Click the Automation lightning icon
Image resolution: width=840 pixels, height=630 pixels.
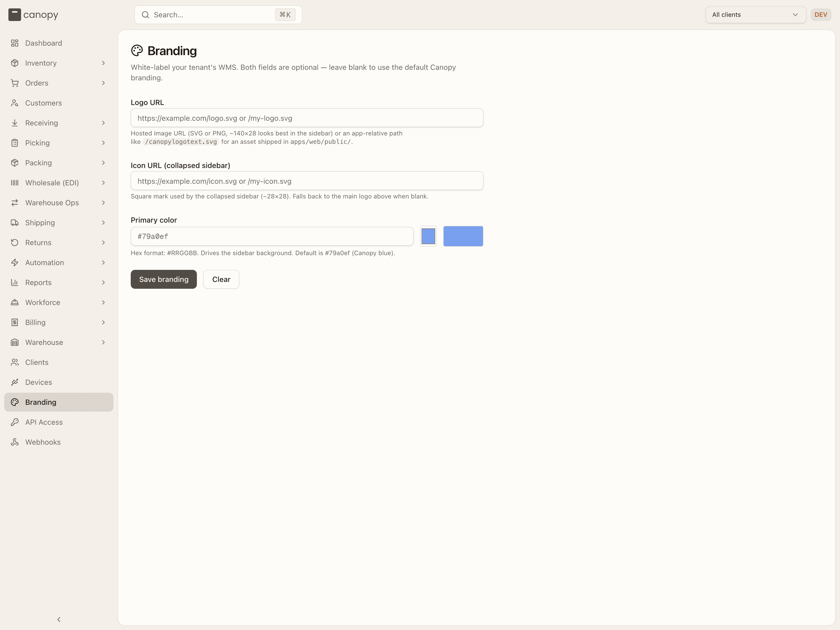pos(15,262)
